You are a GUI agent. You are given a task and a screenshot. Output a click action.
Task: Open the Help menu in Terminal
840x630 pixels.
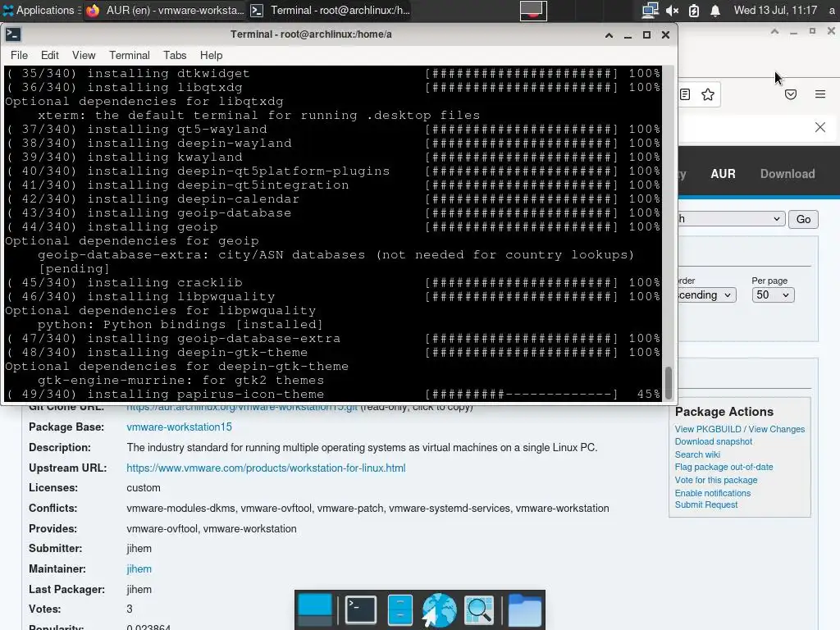(x=211, y=55)
